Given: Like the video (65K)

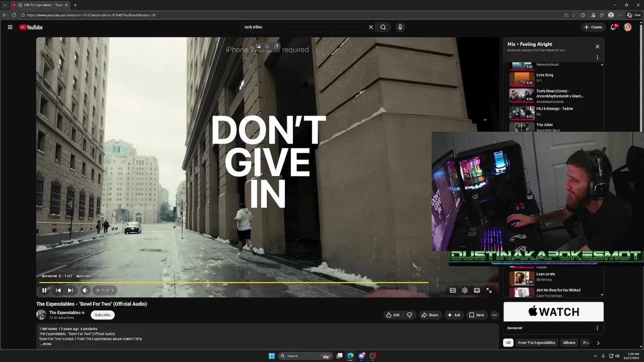Looking at the screenshot, I should pyautogui.click(x=393, y=315).
